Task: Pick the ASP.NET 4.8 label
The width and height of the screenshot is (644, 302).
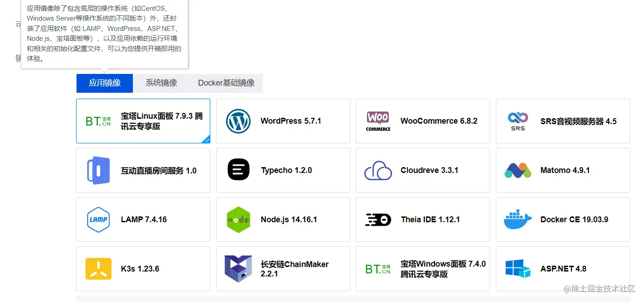Action: (563, 269)
